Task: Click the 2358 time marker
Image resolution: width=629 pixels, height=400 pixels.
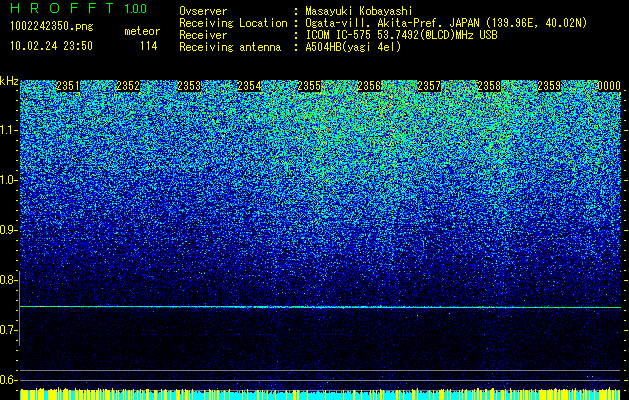Action: point(489,86)
